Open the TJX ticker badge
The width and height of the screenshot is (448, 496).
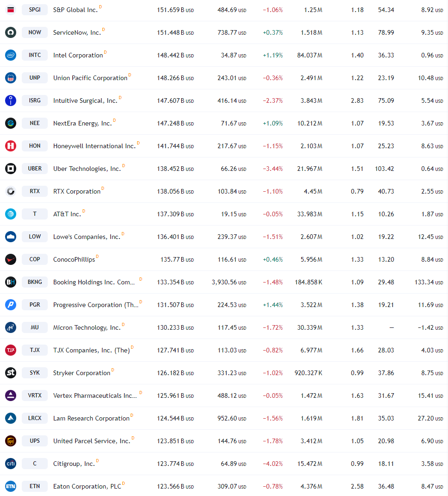pyautogui.click(x=35, y=350)
